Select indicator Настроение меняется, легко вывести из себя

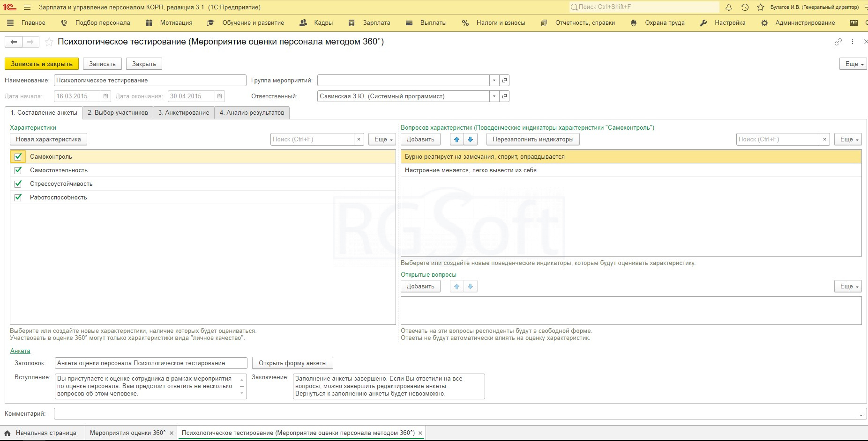pos(631,170)
